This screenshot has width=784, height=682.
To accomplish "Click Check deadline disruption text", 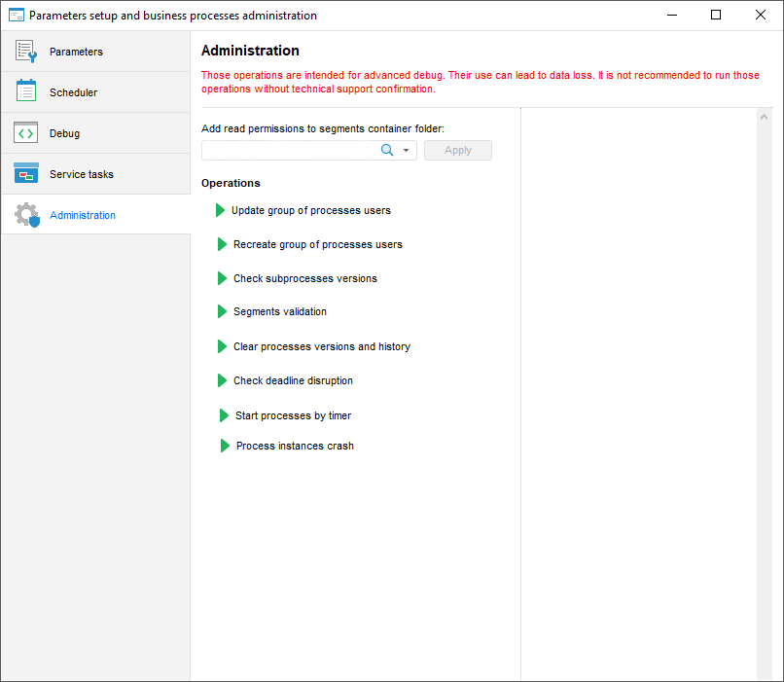I will [x=293, y=380].
